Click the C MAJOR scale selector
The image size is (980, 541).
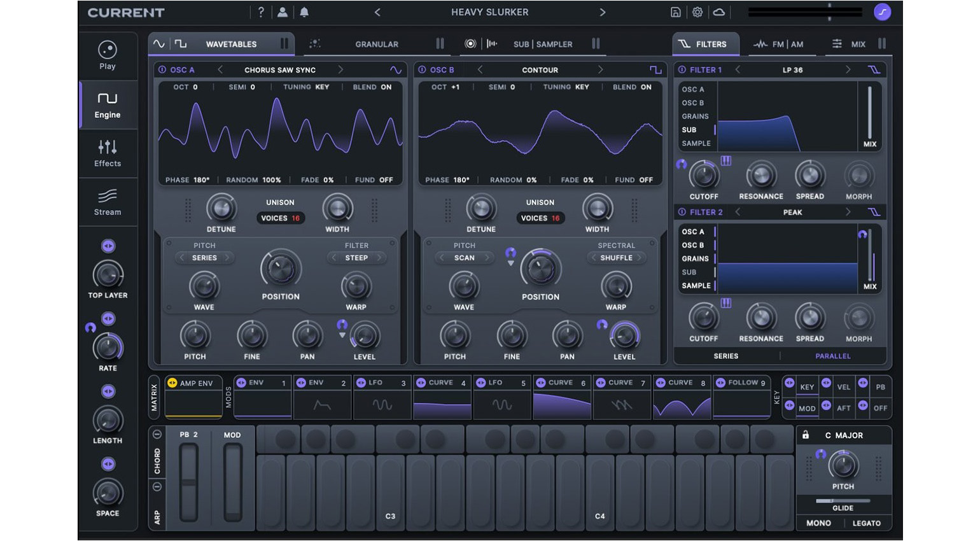tap(844, 435)
